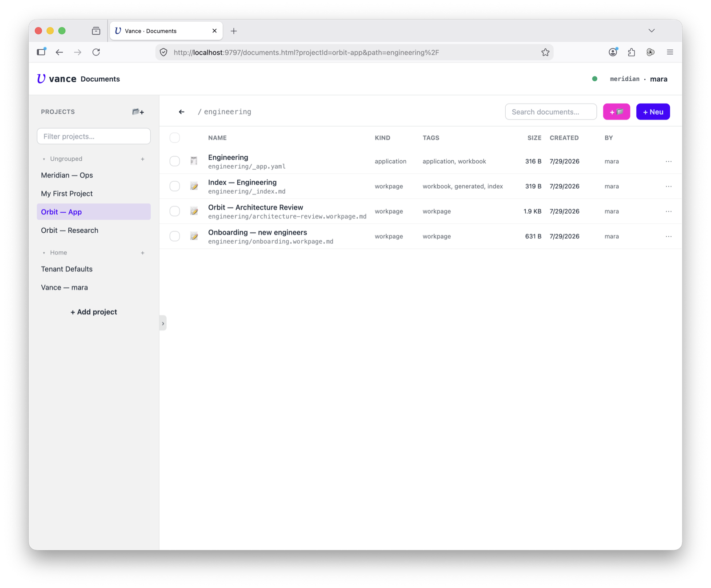Add a project to the Home group

point(143,253)
